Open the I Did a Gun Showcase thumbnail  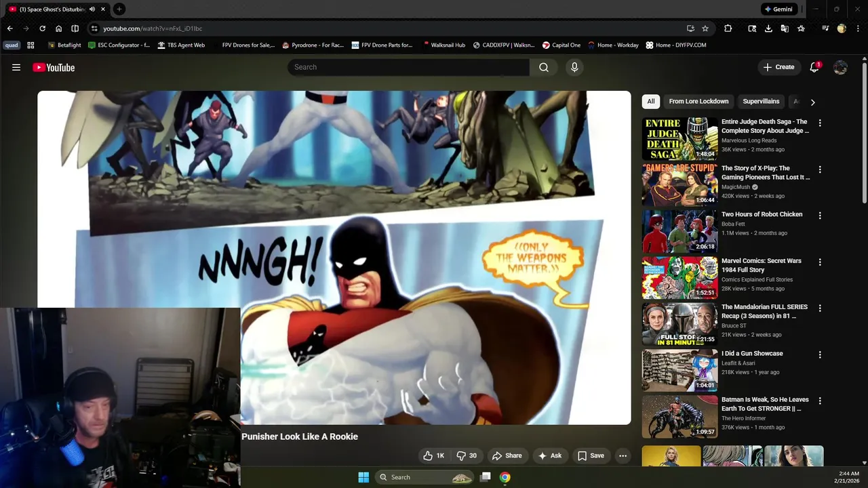tap(679, 370)
